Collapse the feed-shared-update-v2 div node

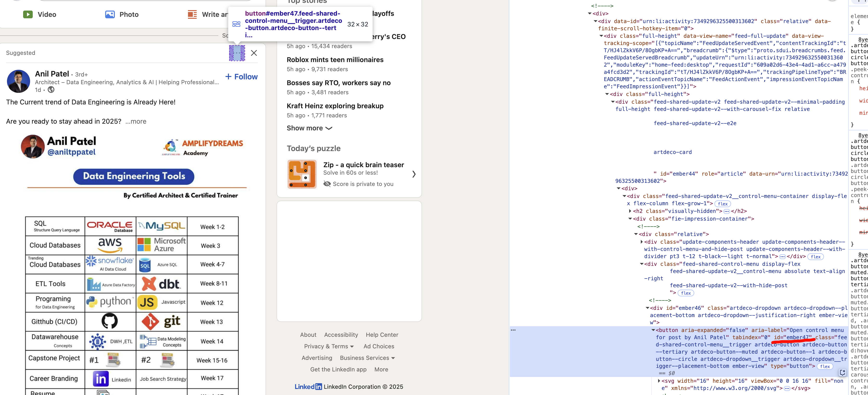pos(613,102)
